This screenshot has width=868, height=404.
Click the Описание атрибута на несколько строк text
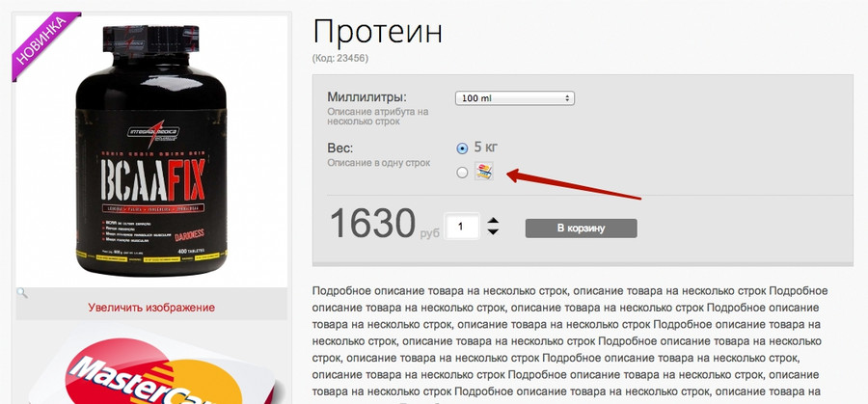click(x=377, y=117)
